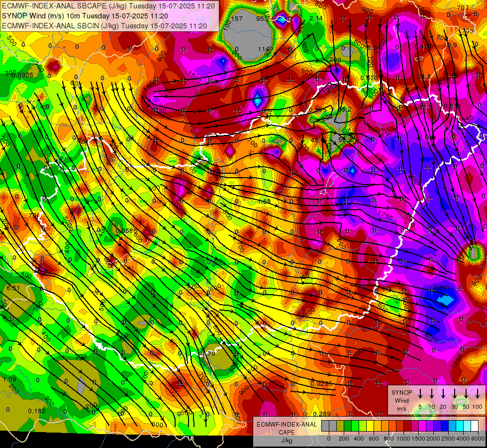Click the 0.289 value on the map
Viewport: 487px width, 448px height.
pos(322,414)
